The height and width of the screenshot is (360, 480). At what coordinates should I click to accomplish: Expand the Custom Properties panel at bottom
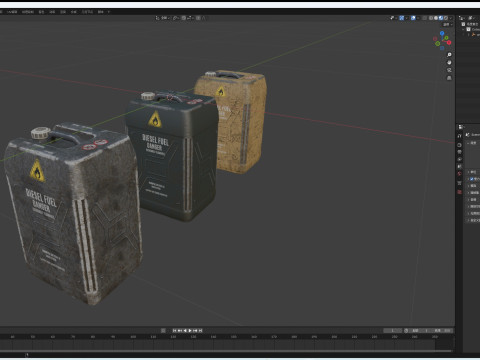[x=473, y=220]
